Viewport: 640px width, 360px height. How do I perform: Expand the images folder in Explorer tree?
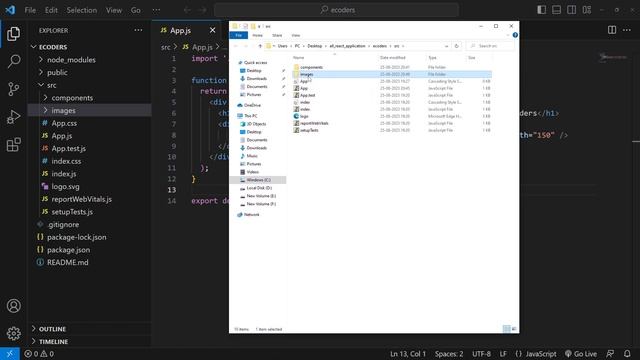[x=90, y=110]
